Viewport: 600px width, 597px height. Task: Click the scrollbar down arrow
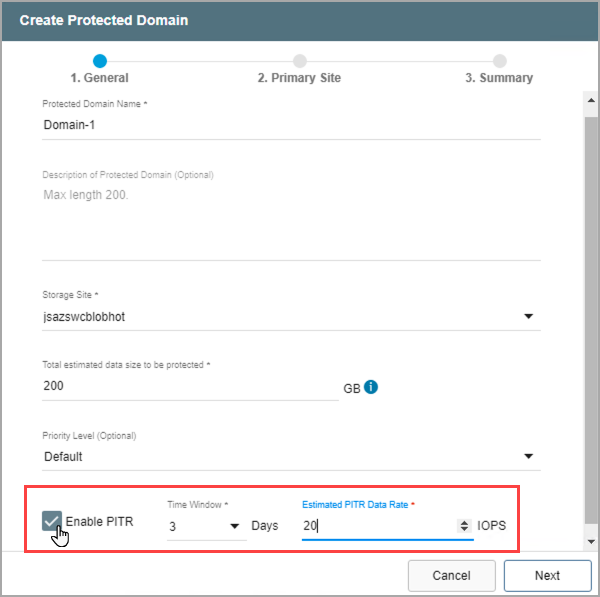[590, 541]
